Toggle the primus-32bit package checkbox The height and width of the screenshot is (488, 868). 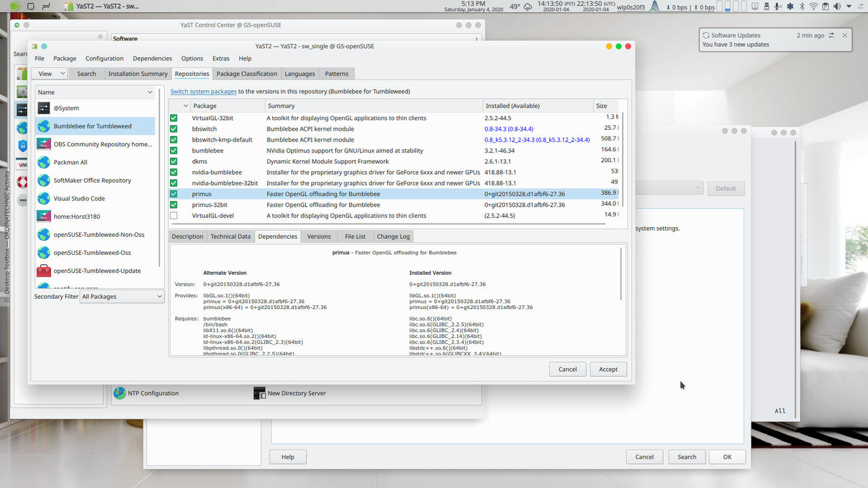[174, 205]
